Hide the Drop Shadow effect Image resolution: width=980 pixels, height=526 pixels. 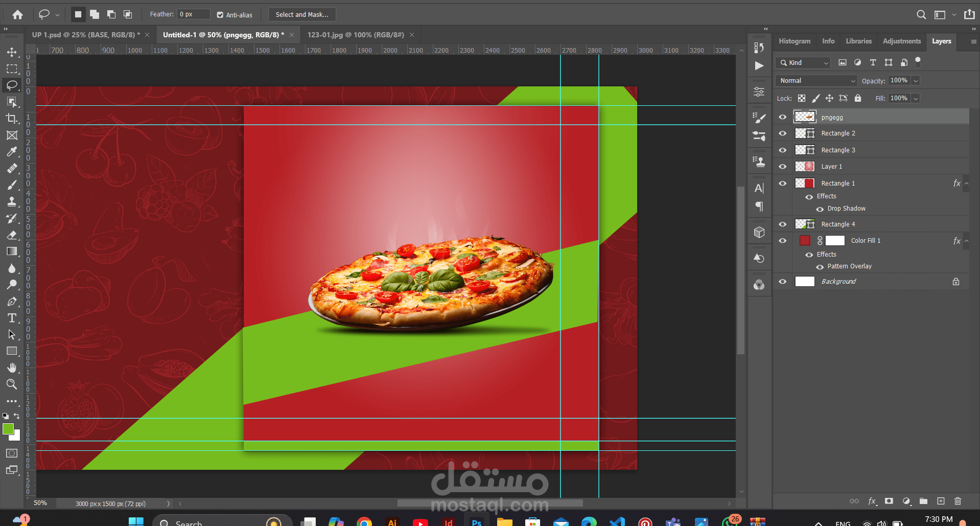[820, 209]
